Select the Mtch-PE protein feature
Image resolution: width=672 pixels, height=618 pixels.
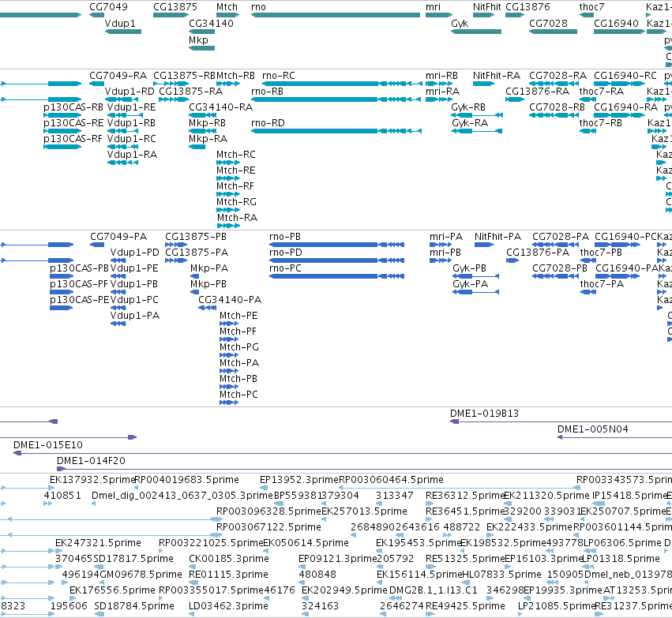point(229,324)
